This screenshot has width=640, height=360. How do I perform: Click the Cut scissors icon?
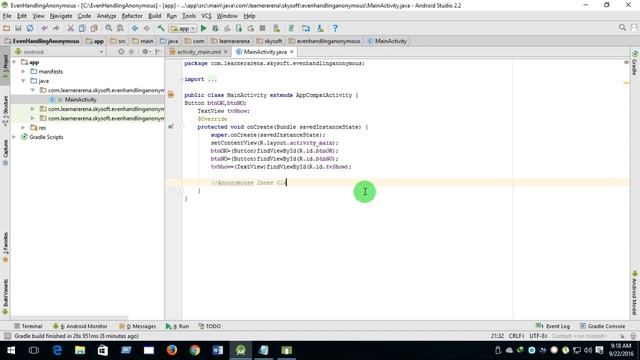tap(71, 28)
